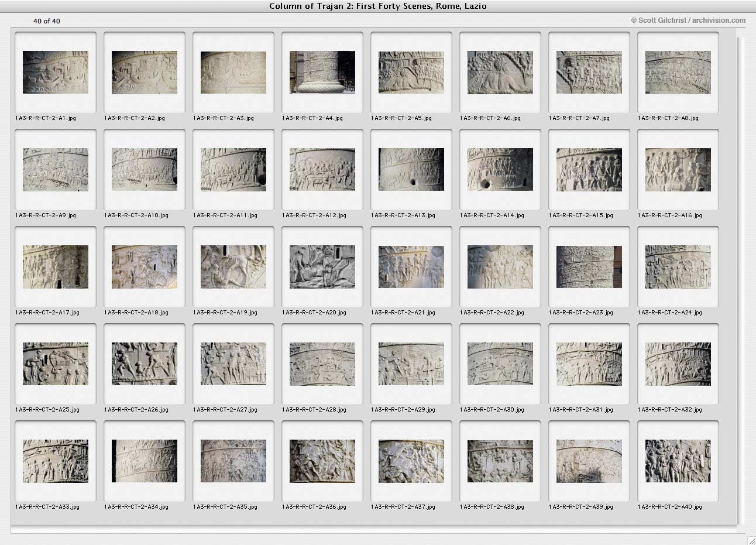The image size is (756, 545).
Task: Open thumbnail 1A3-R-R-CT-2-A15.jpg
Action: (589, 169)
